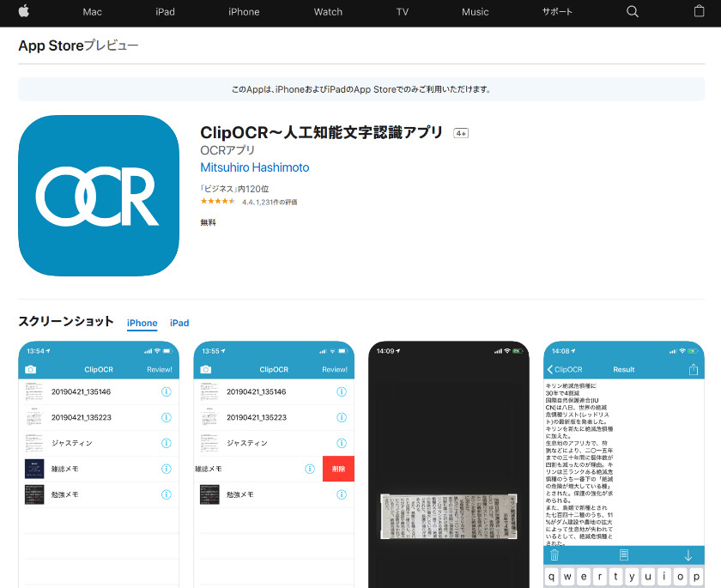Tap camera icon in first screenshot
721x588 pixels.
click(30, 369)
